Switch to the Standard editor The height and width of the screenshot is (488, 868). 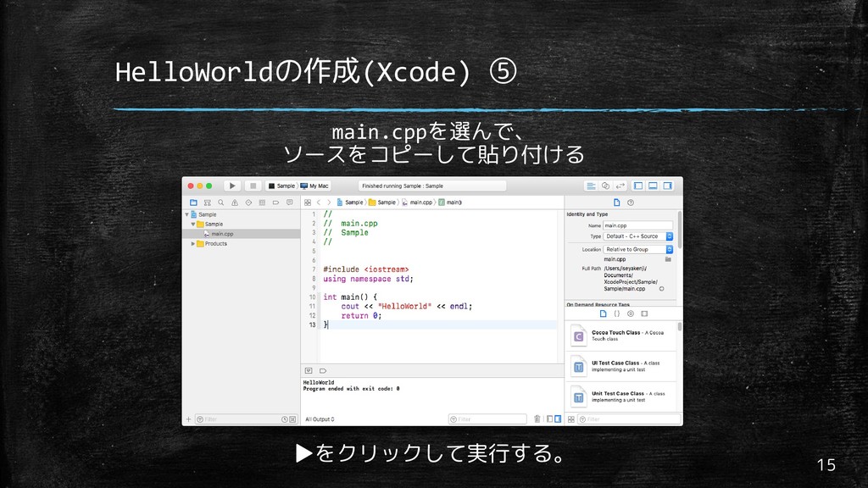point(591,186)
